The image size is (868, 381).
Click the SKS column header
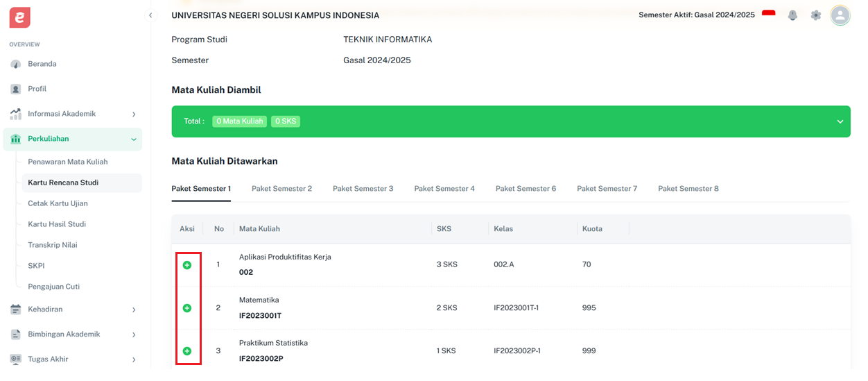[x=444, y=229]
